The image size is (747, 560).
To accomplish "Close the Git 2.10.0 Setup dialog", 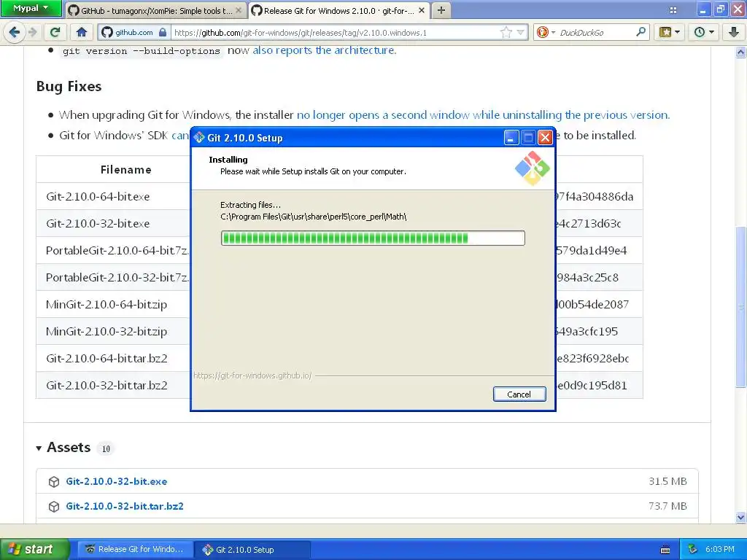I will pos(545,138).
